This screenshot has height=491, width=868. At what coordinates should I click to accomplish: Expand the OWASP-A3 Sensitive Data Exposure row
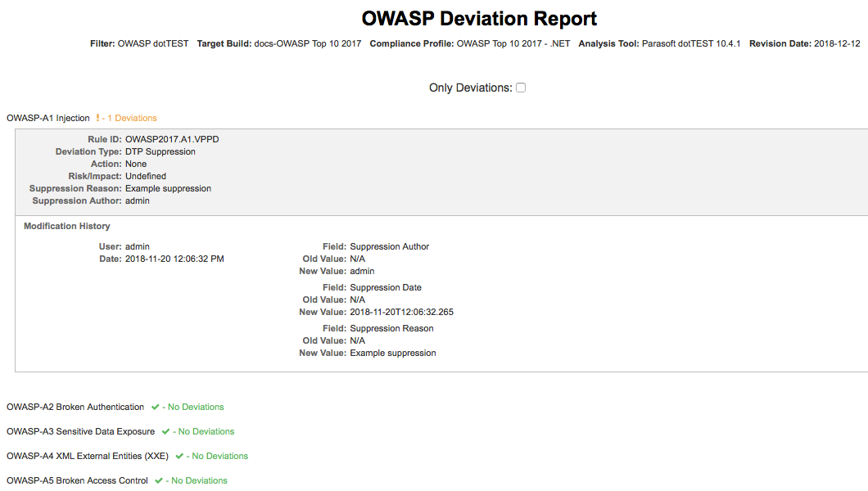[81, 431]
